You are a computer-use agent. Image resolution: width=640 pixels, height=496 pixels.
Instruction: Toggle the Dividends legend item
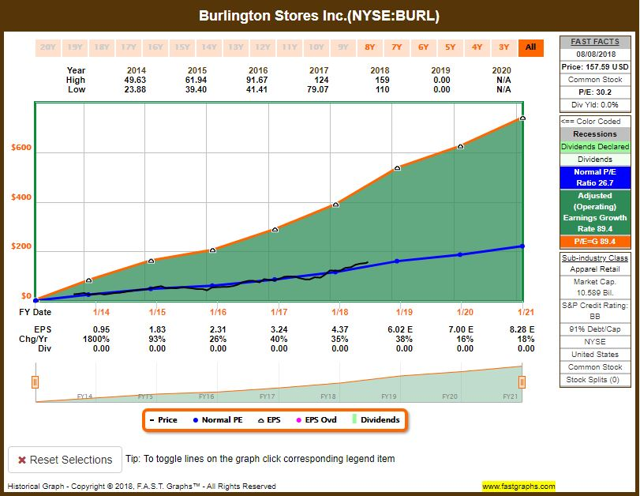pyautogui.click(x=376, y=420)
